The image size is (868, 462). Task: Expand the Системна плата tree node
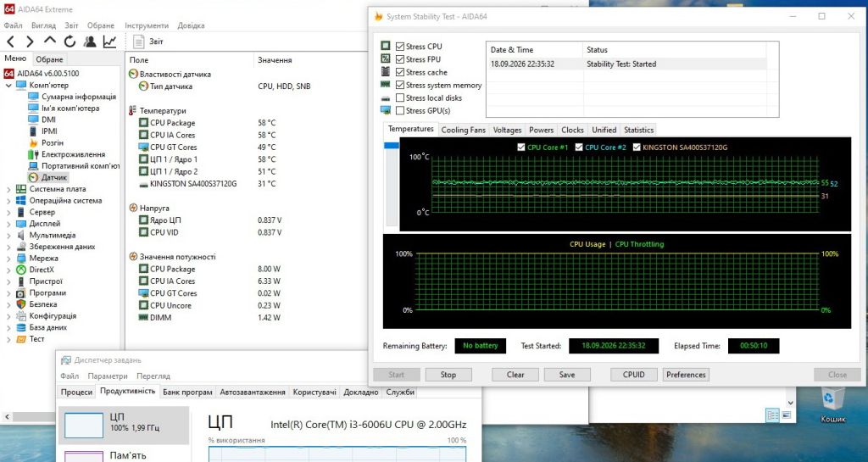tap(8, 189)
